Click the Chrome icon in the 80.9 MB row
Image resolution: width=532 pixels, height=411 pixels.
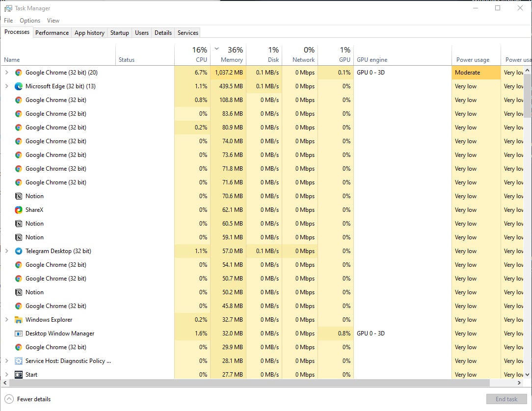point(19,128)
